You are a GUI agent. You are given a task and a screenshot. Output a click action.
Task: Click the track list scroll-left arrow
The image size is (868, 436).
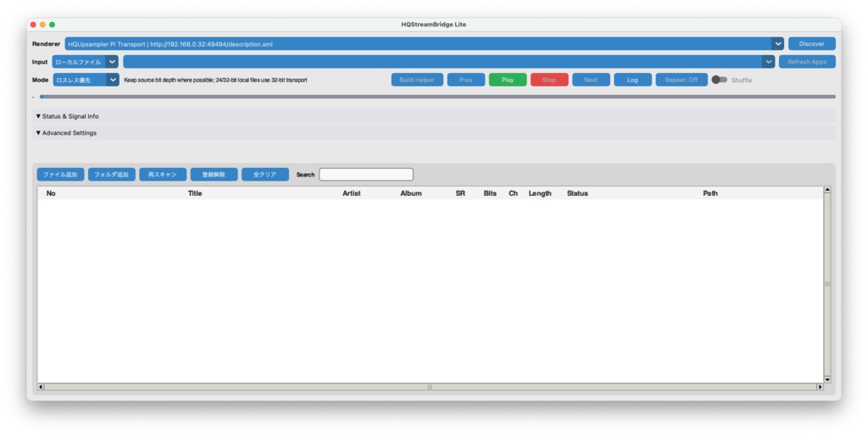click(x=41, y=387)
